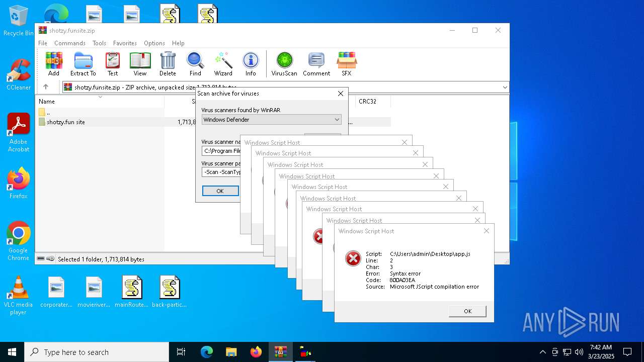644x362 pixels.
Task: Click the virus scanner name path field
Action: tap(221, 151)
